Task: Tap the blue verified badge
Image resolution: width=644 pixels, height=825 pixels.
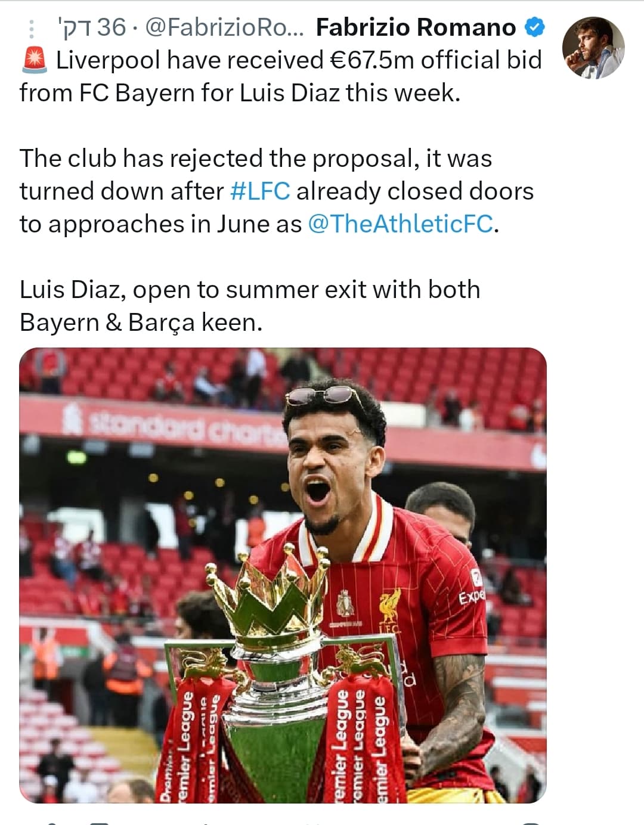Action: [534, 27]
